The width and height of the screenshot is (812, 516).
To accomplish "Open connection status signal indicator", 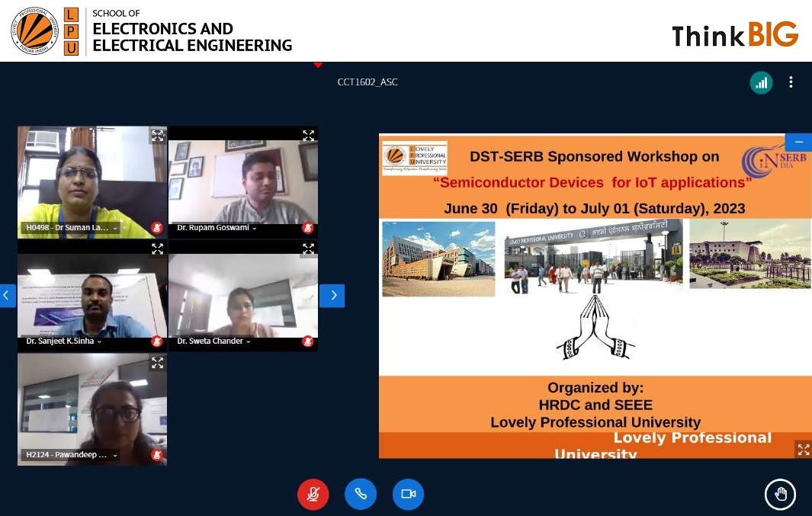I will 761,83.
